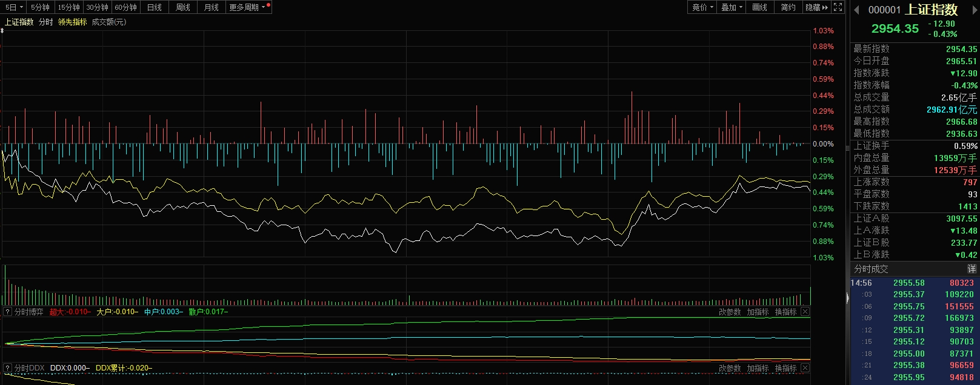Image resolution: width=980 pixels, height=385 pixels.
Task: Switch to the 日线 daily chart tab
Action: point(155,7)
